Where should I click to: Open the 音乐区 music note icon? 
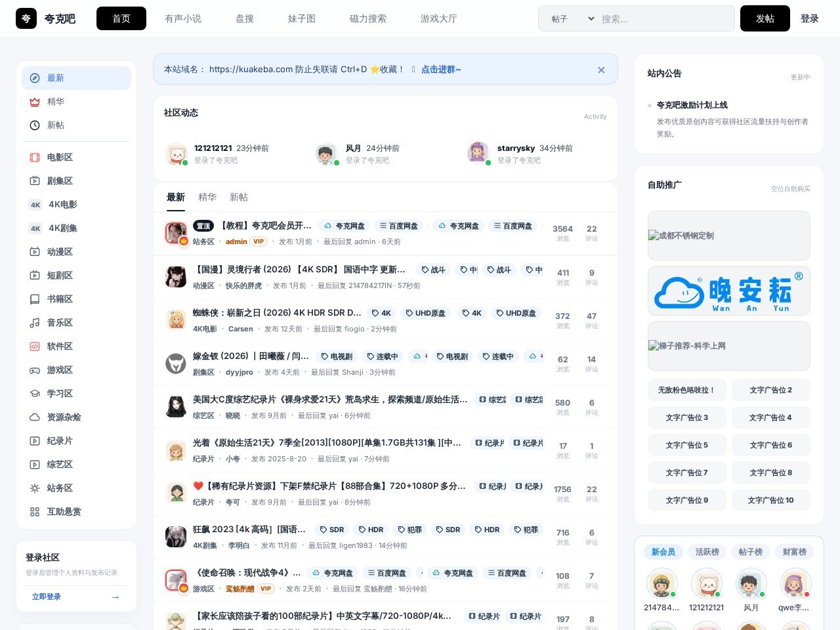(x=35, y=323)
